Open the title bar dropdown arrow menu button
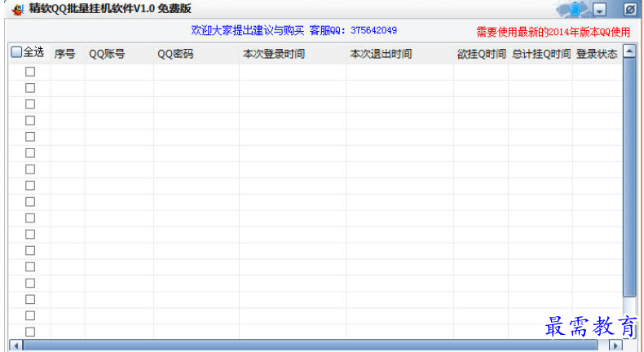This screenshot has width=644, height=352. (600, 10)
